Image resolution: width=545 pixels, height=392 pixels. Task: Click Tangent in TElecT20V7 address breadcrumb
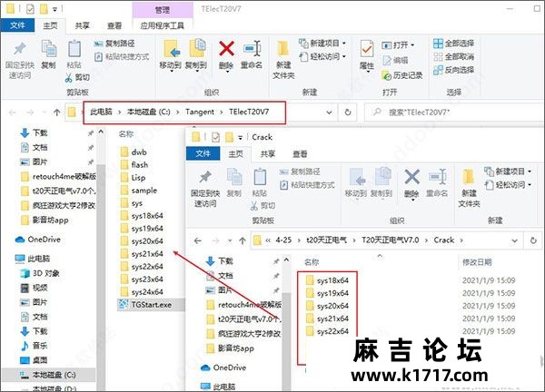tap(200, 112)
